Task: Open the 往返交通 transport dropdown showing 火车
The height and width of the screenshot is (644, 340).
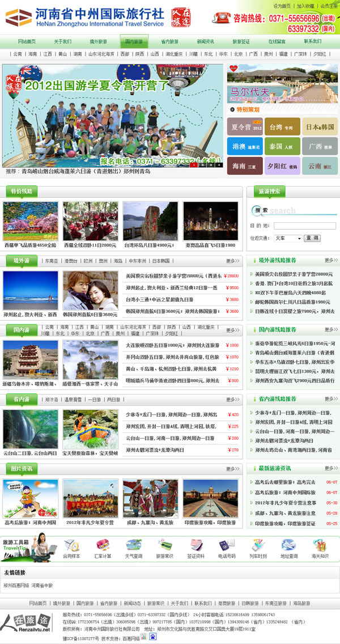Action: 287,239
